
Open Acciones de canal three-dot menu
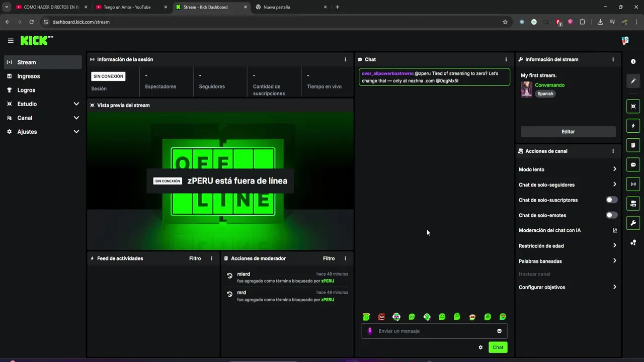(613, 151)
